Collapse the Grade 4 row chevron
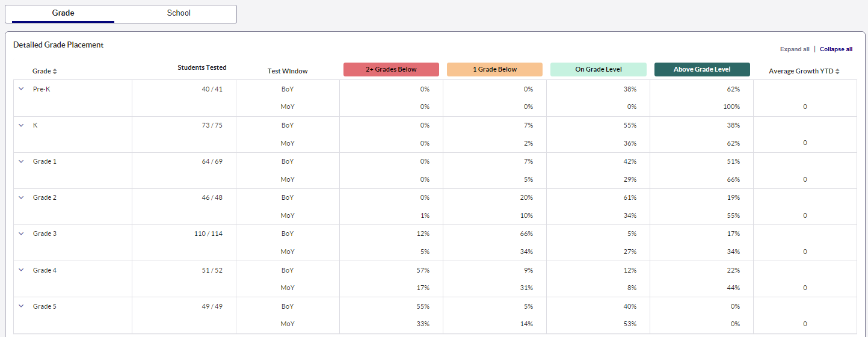The height and width of the screenshot is (337, 868). [21, 270]
